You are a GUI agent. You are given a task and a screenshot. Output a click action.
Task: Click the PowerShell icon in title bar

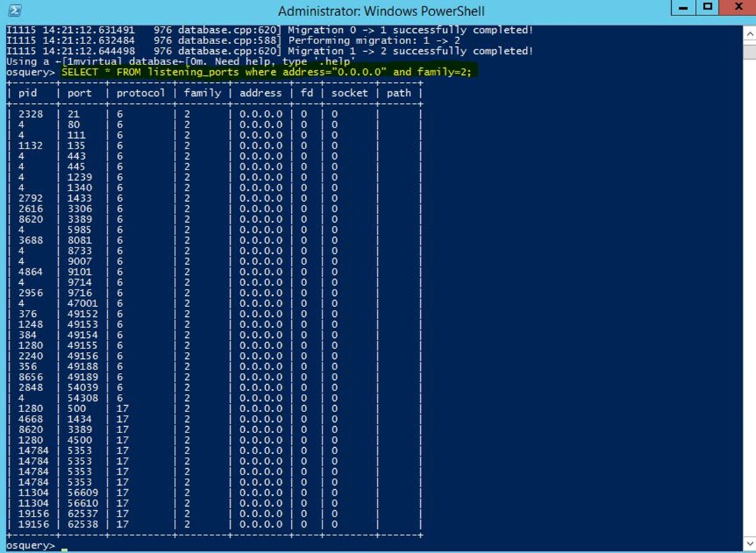[x=14, y=11]
